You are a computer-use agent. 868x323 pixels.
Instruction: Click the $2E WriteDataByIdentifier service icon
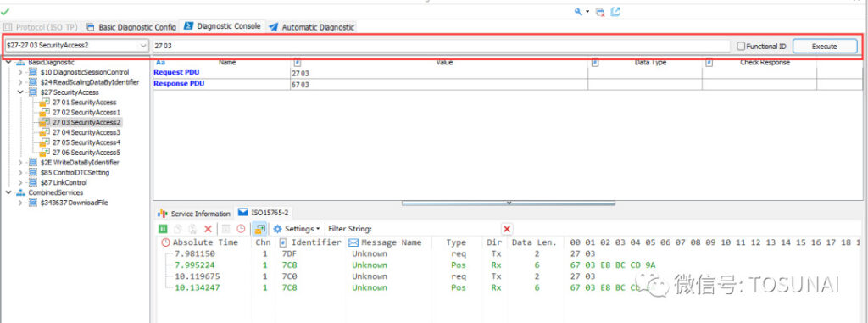coord(33,162)
